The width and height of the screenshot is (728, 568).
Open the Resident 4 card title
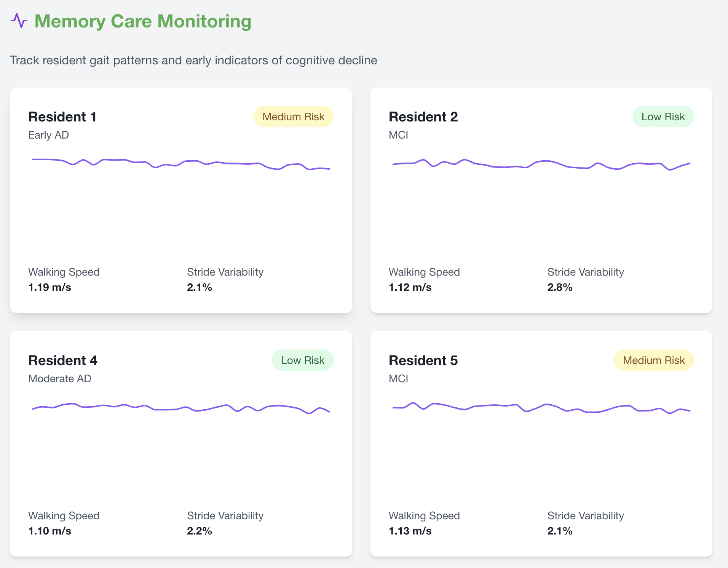[63, 361]
